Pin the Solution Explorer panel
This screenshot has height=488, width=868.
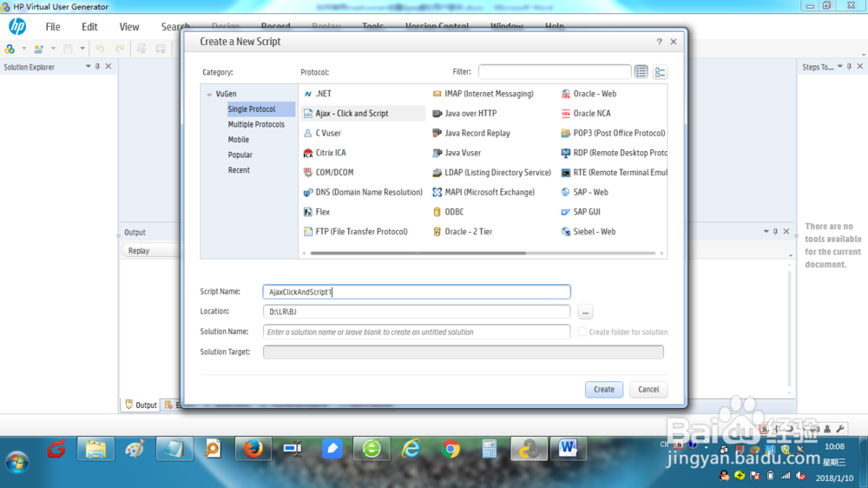click(98, 67)
